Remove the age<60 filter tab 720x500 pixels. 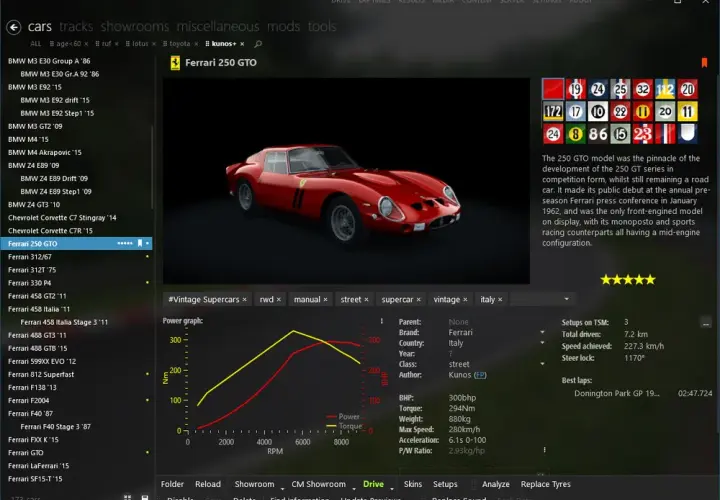(86, 44)
